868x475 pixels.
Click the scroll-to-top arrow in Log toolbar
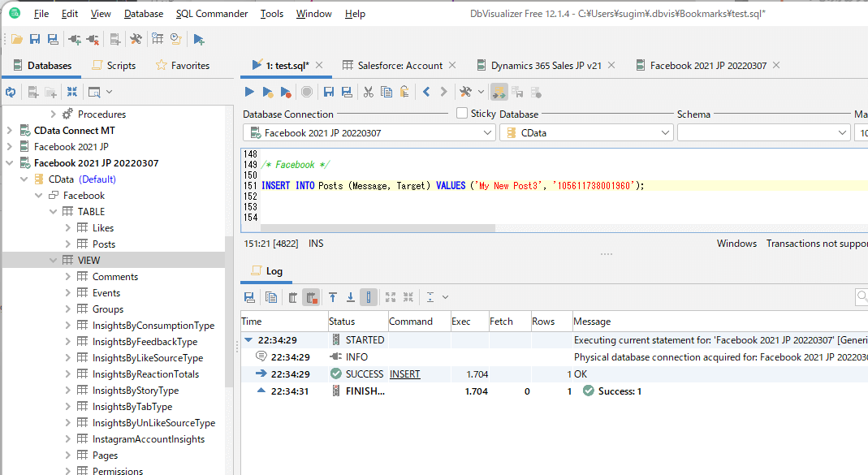[333, 297]
